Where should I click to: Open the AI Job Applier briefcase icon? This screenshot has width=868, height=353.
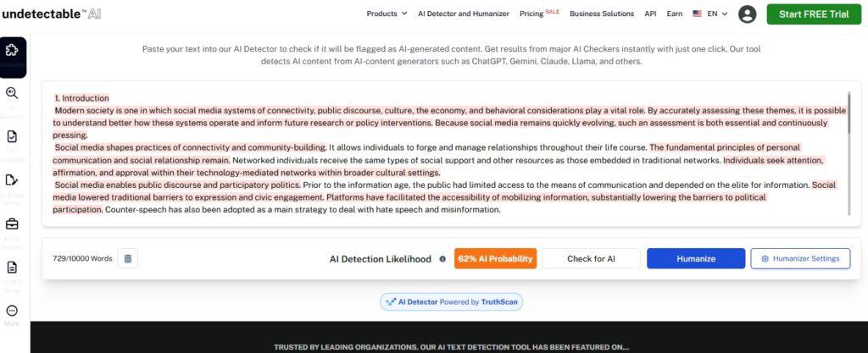pyautogui.click(x=12, y=223)
